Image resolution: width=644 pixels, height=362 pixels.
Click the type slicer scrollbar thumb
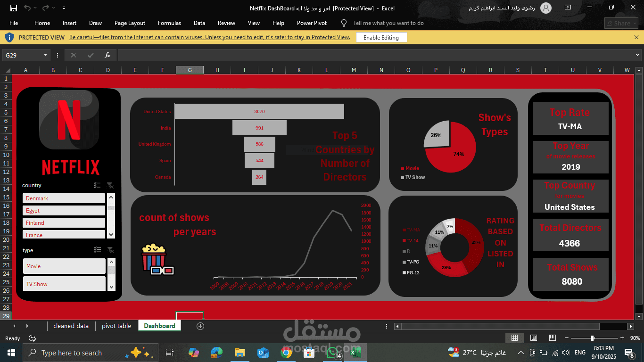111,270
